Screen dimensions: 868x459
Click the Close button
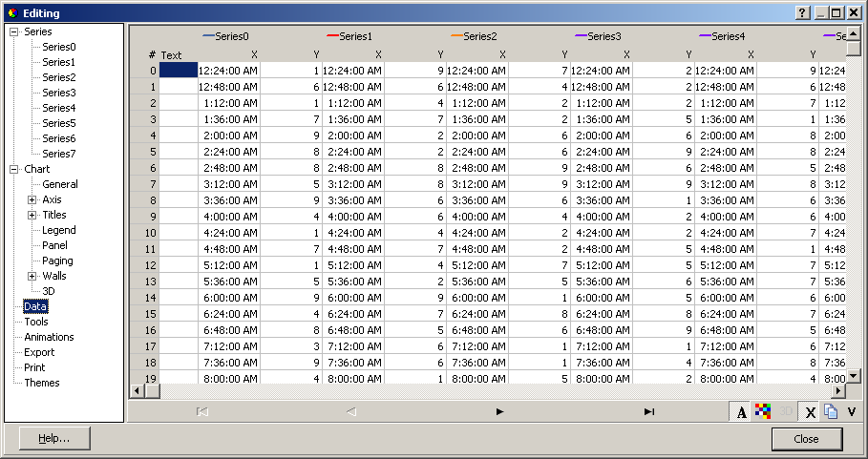(x=807, y=439)
